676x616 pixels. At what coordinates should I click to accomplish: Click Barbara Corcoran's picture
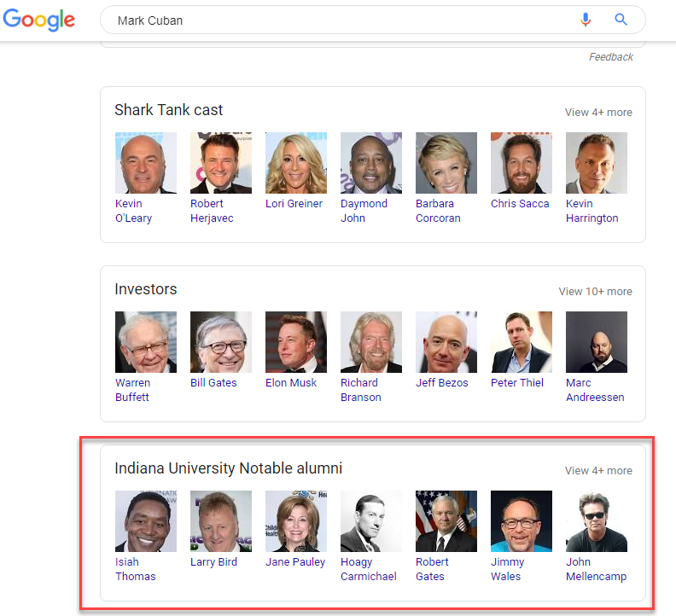(x=446, y=163)
